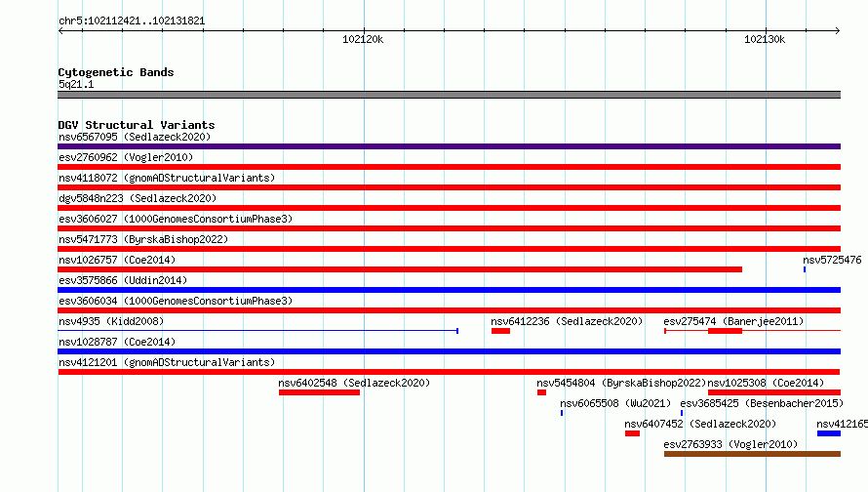Viewport: 868px width, 492px height.
Task: Click the 102130k ruler label
Action: point(765,39)
